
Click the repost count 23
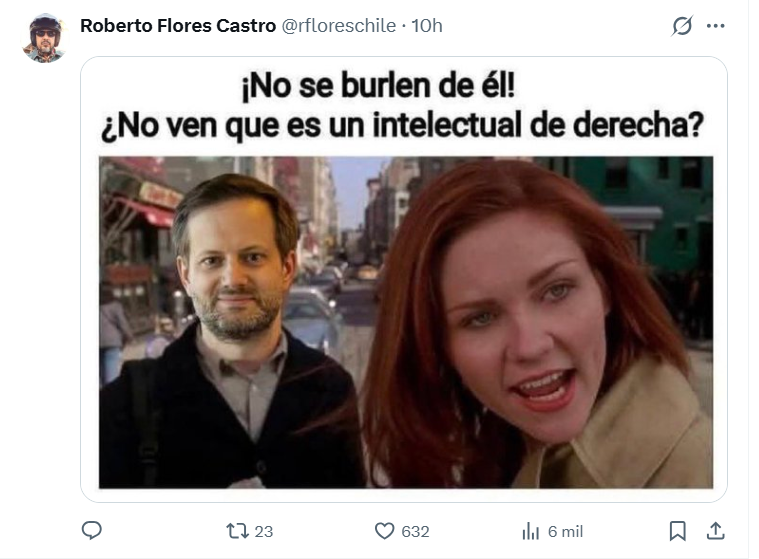pyautogui.click(x=264, y=531)
